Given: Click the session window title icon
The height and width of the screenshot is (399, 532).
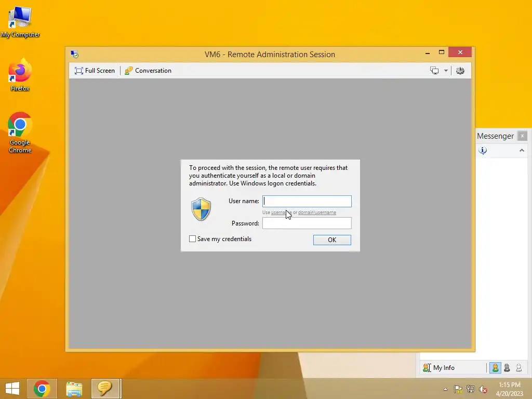Looking at the screenshot, I should coord(75,54).
